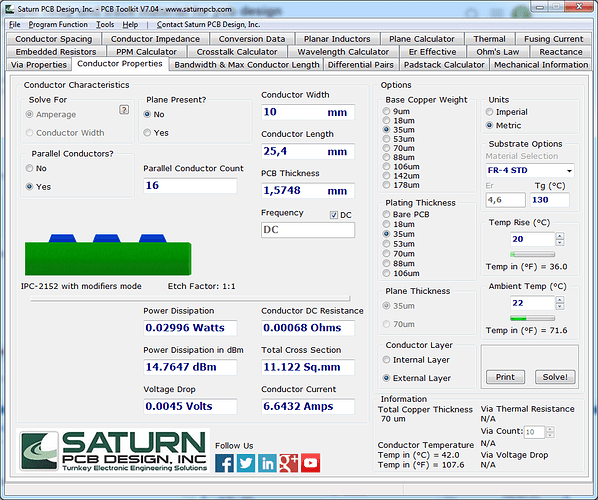Click the Conductor DC Resistance 0.00068 Ohms value
The height and width of the screenshot is (500, 598).
(x=308, y=328)
